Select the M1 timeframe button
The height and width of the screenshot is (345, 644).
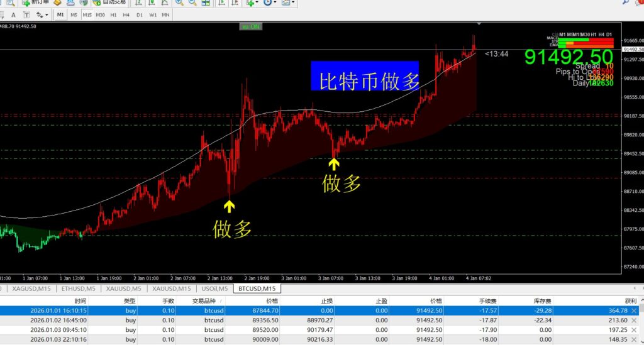[60, 14]
